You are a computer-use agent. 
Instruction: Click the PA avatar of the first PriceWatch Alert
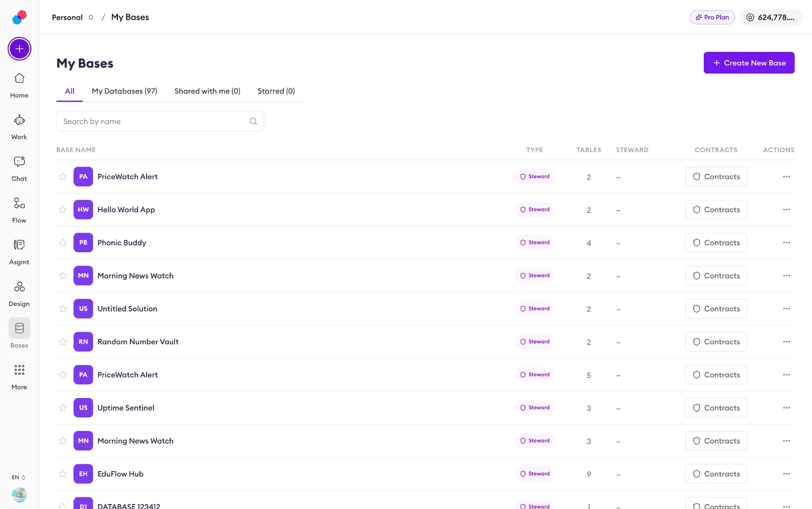tap(83, 176)
